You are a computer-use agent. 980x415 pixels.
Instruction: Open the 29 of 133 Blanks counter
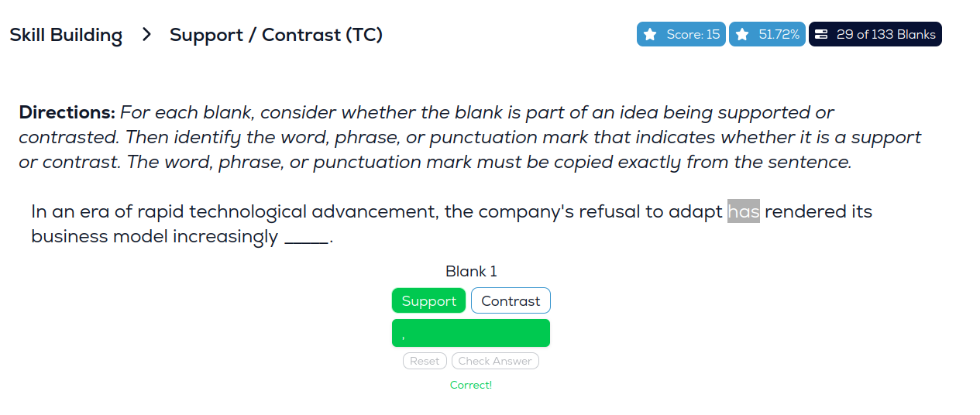pos(885,35)
